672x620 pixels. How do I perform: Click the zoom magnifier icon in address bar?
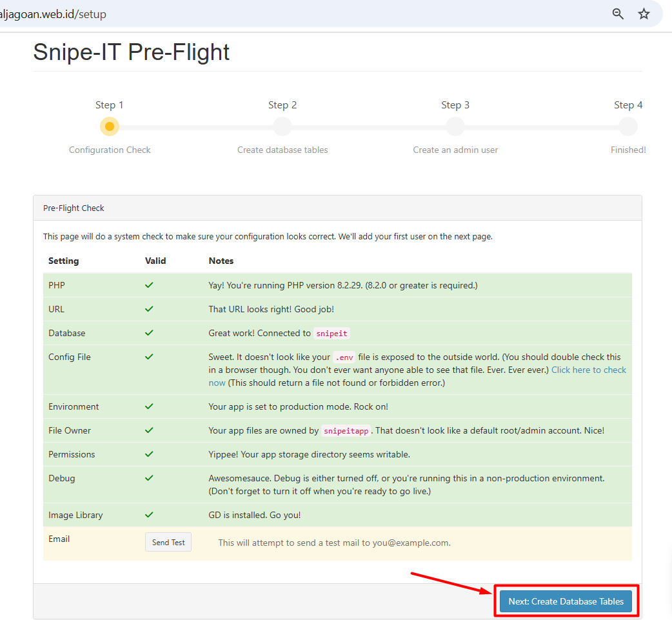pos(618,14)
